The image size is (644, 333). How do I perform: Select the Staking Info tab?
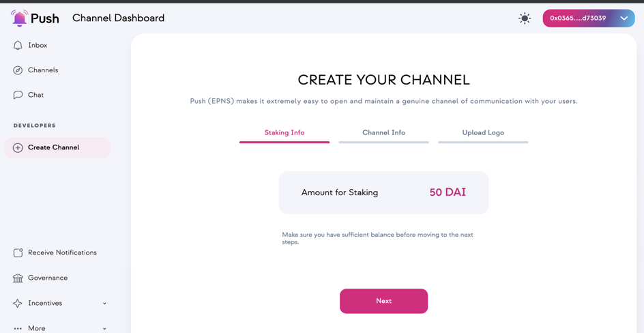coord(284,132)
